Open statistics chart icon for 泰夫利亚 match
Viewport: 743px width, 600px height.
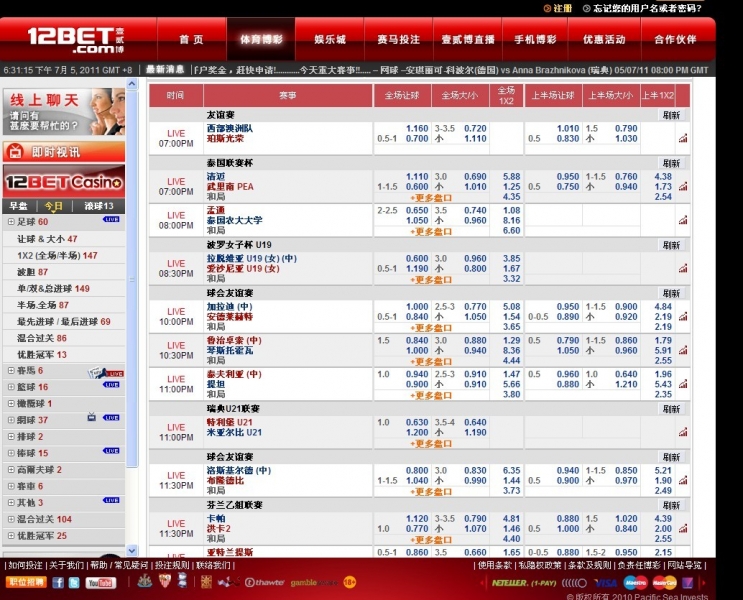click(x=683, y=384)
